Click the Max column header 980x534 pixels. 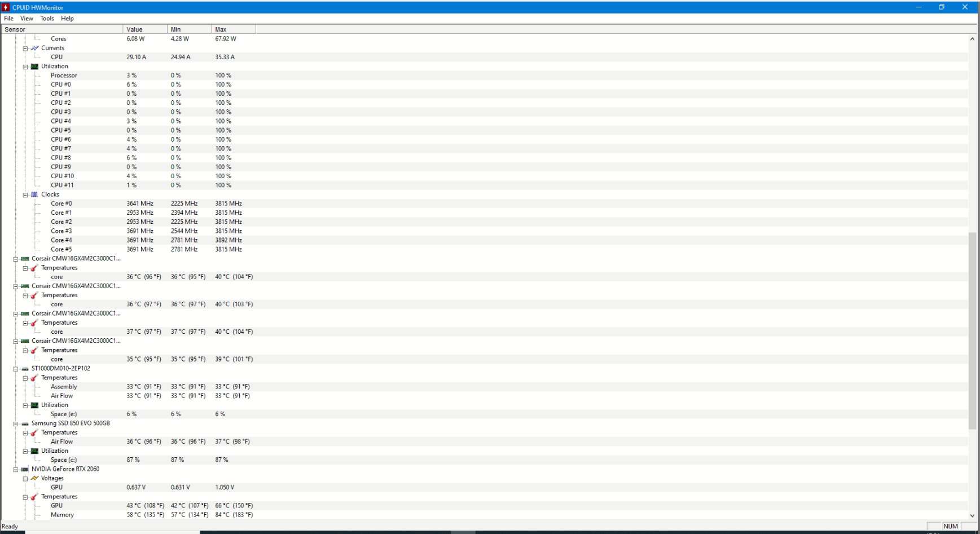[x=234, y=29]
